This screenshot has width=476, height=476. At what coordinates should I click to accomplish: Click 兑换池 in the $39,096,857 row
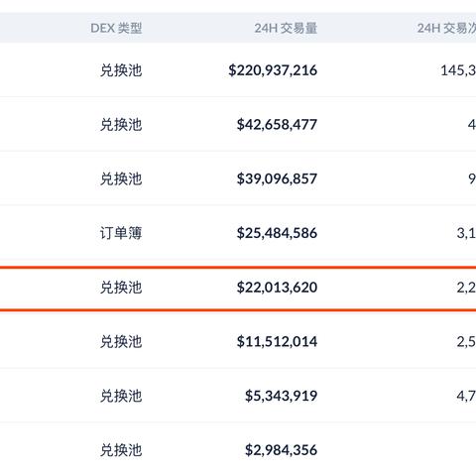[x=121, y=178]
